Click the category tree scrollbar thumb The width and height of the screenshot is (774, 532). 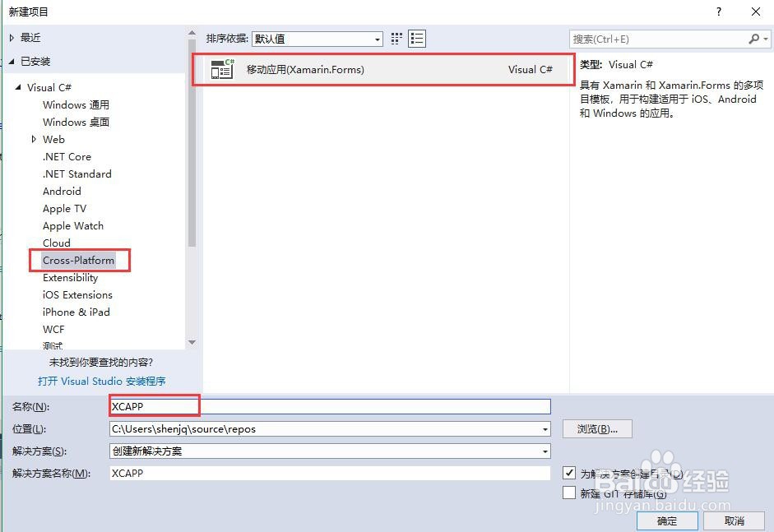192,142
